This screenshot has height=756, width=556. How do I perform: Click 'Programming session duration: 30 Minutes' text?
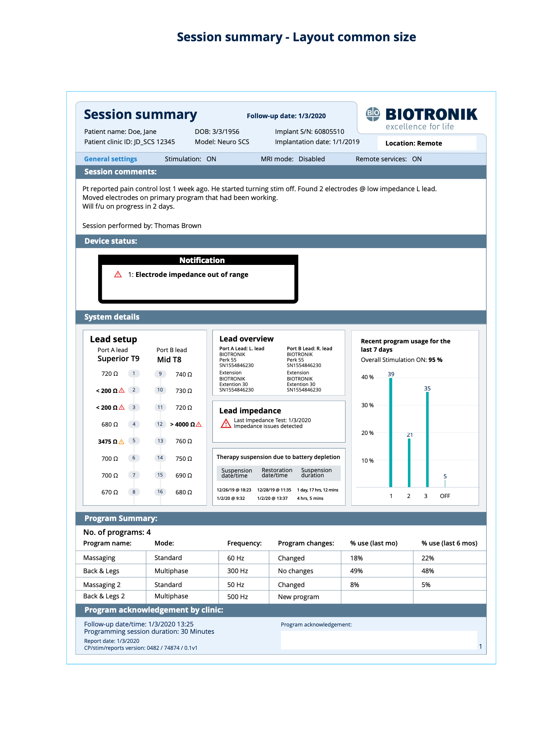[x=149, y=632]
